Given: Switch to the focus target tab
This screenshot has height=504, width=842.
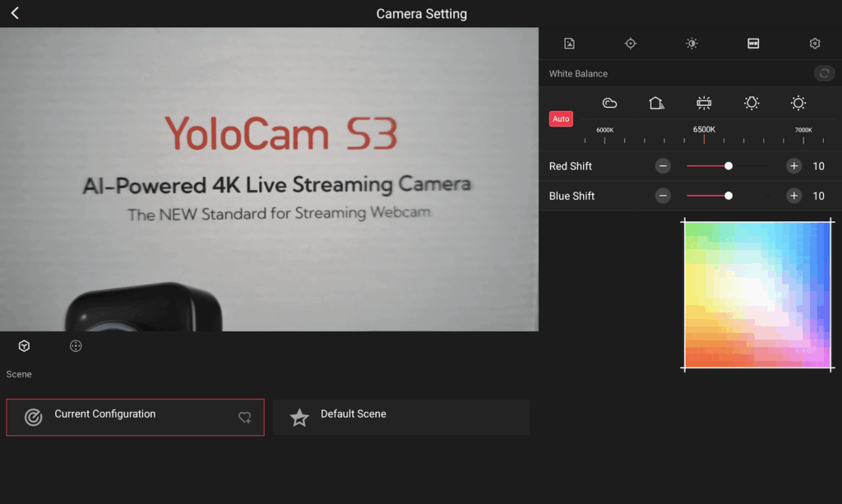Looking at the screenshot, I should click(x=631, y=44).
